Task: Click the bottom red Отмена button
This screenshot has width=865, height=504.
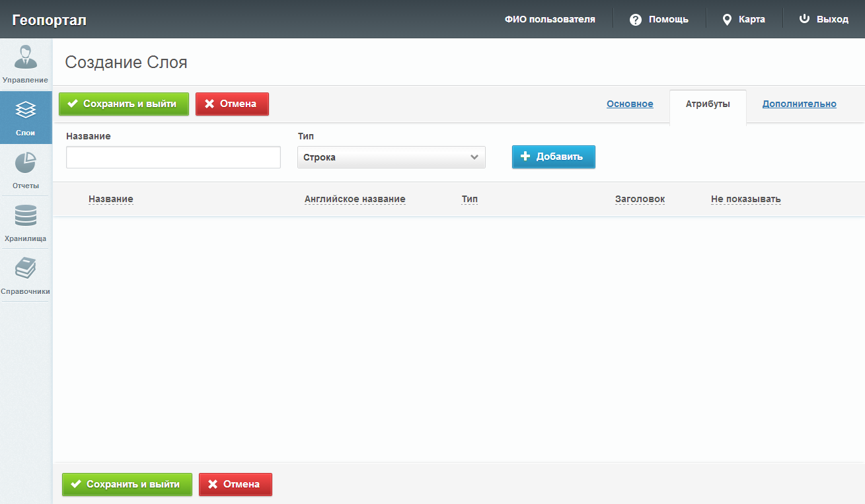Action: click(235, 484)
